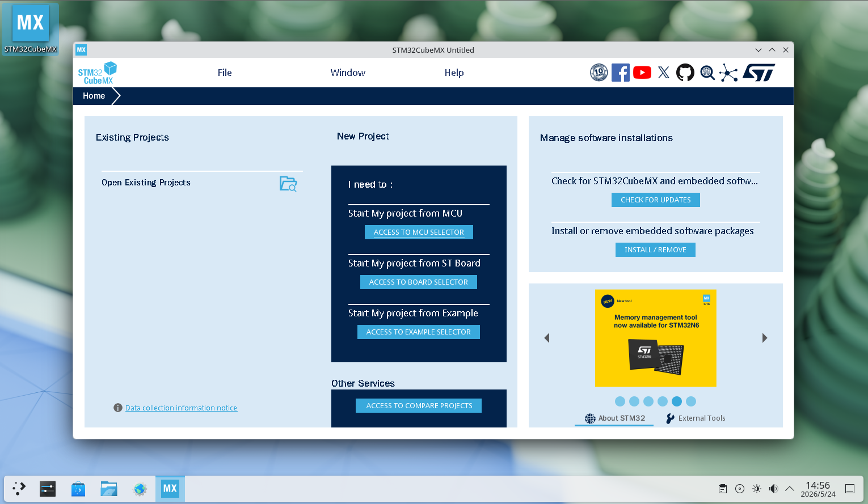Click the MX icon in the window title bar
The image size is (868, 504).
81,50
